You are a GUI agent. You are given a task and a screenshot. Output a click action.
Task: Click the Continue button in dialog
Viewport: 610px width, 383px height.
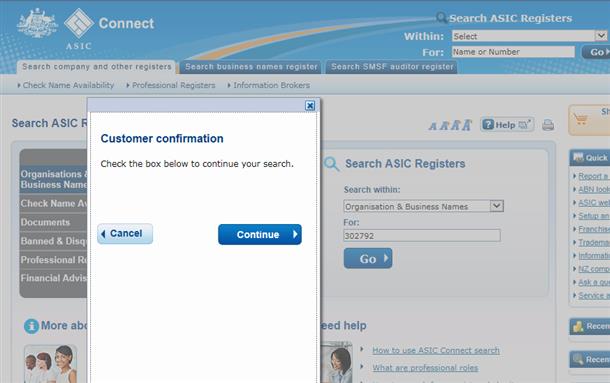click(x=260, y=234)
